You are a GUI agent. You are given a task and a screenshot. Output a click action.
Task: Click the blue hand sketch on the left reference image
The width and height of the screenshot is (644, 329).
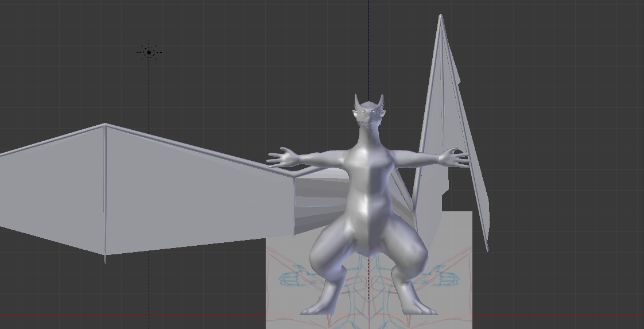click(x=292, y=280)
